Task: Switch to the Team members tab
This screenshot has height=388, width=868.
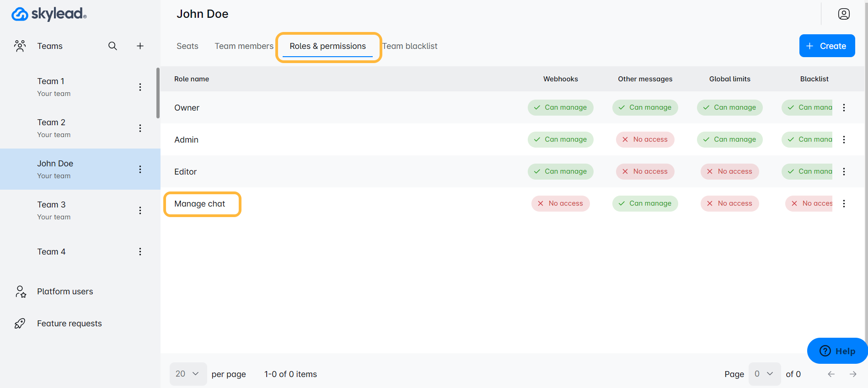Action: pos(244,46)
